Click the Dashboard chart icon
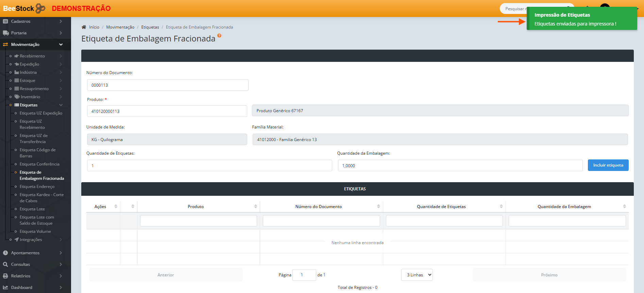 tap(5, 288)
